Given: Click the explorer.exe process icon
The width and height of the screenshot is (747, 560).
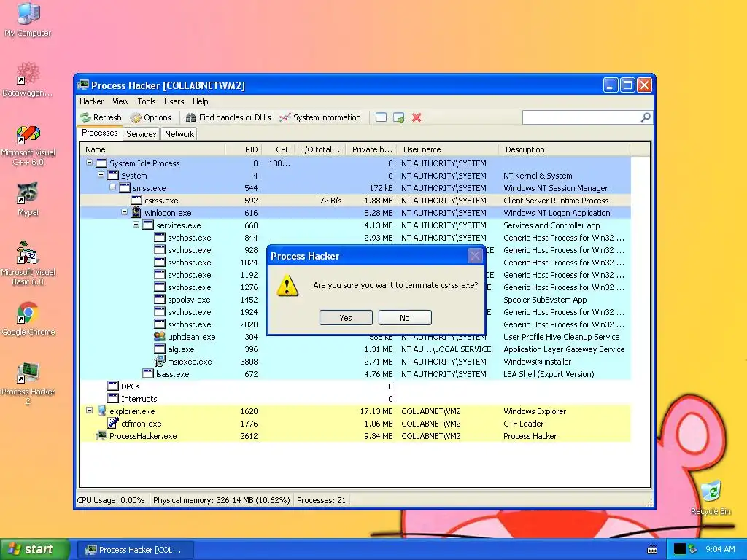Looking at the screenshot, I should click(x=101, y=411).
